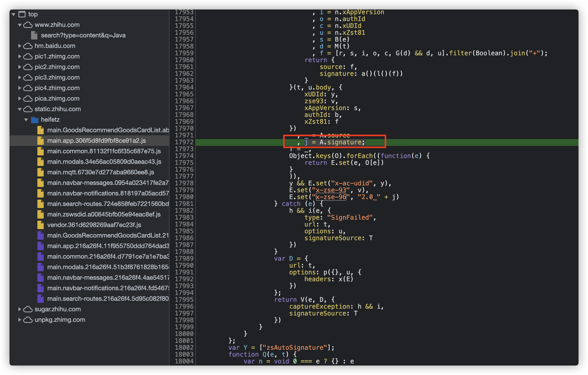The width and height of the screenshot is (588, 375).
Task: Click cloud icon beside sugar.zhihu.com
Action: [x=28, y=309]
